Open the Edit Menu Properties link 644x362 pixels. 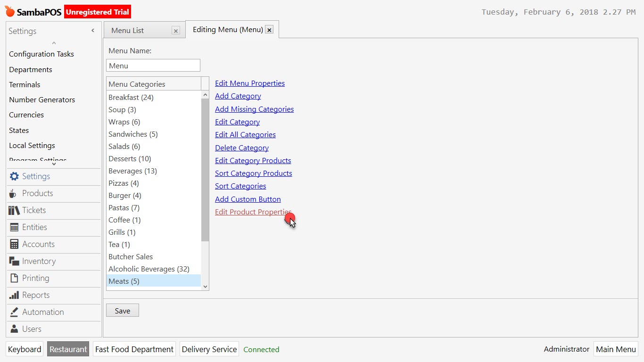250,83
